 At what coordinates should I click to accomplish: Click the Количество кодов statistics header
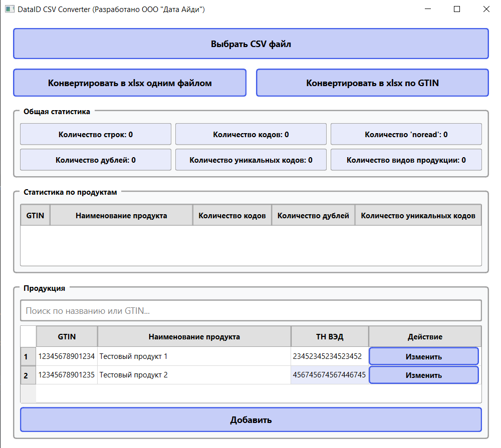(232, 215)
